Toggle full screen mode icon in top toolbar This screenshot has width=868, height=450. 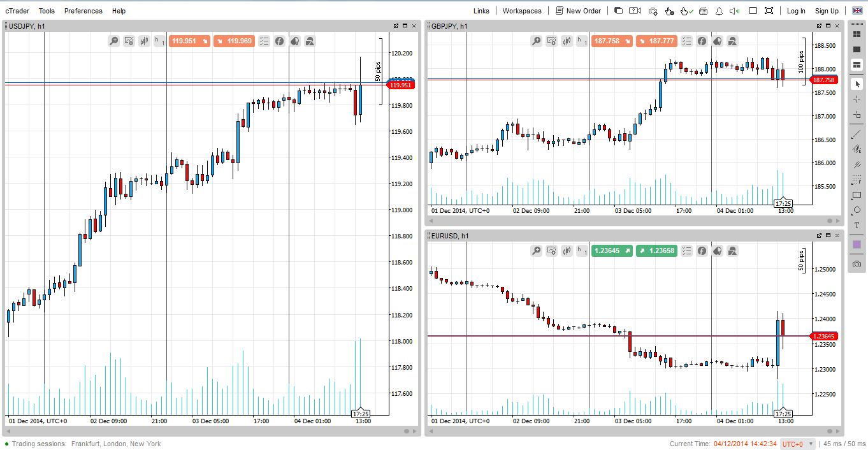[x=769, y=11]
